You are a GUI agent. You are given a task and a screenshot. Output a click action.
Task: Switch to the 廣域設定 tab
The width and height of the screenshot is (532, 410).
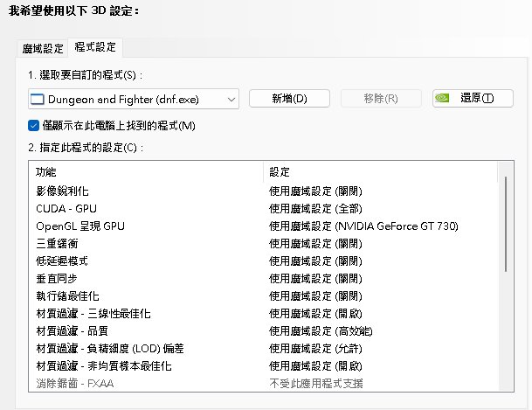(x=43, y=48)
